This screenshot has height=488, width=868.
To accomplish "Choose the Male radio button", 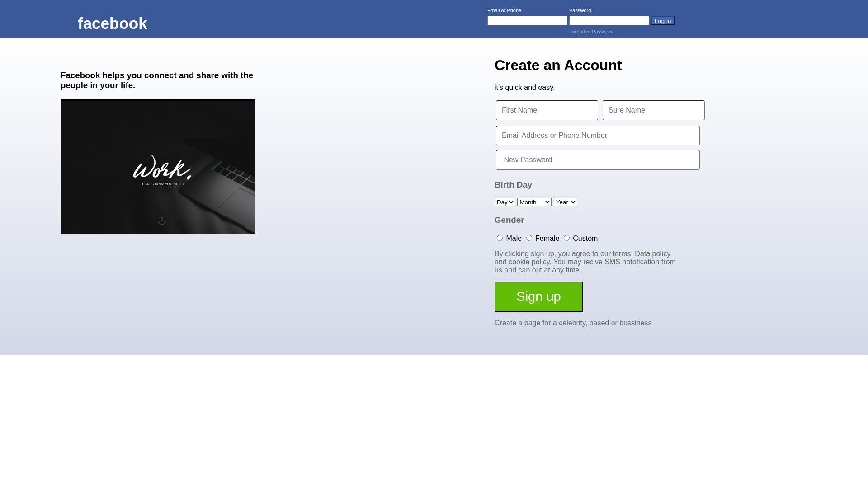I will [x=500, y=238].
